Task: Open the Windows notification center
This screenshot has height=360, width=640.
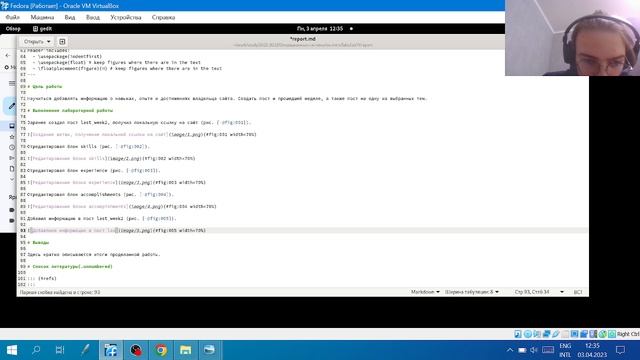Action: pos(620,350)
